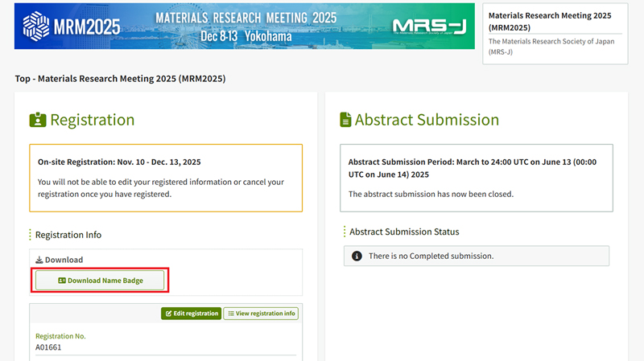Click The Materials Research Society of Japan text

[547, 47]
